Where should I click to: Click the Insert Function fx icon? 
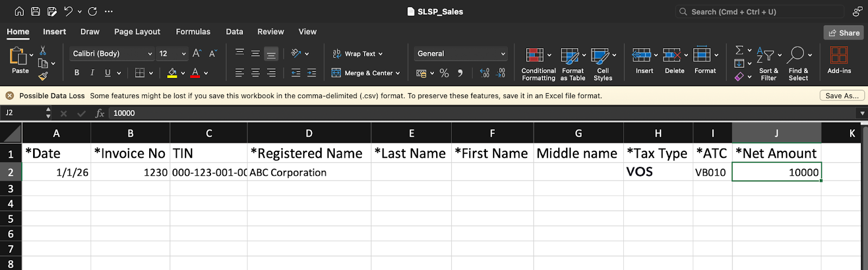pyautogui.click(x=100, y=113)
